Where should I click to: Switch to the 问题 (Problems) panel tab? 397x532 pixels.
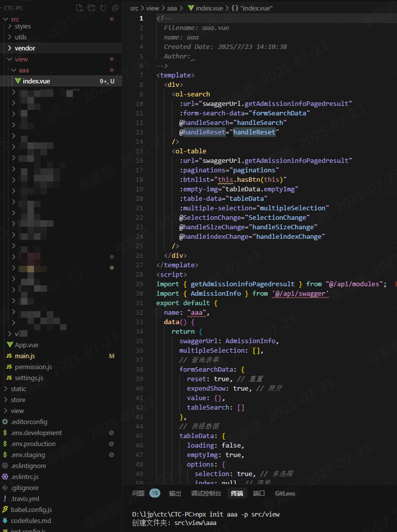[x=138, y=494]
